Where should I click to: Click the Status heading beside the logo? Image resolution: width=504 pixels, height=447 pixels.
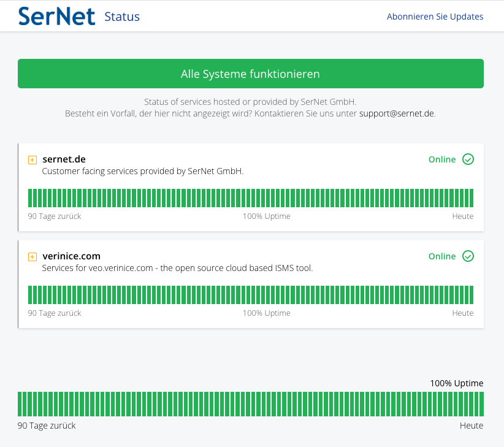pos(122,17)
